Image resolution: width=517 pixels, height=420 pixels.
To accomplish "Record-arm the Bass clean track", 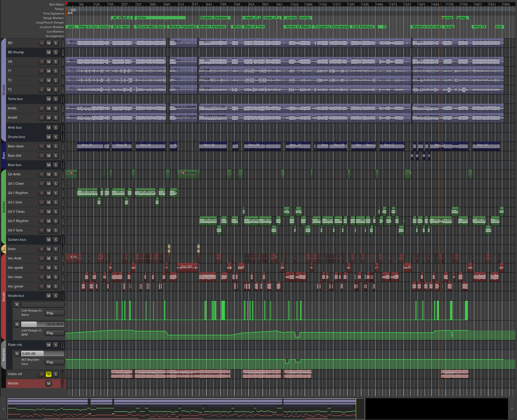I will click(x=42, y=146).
